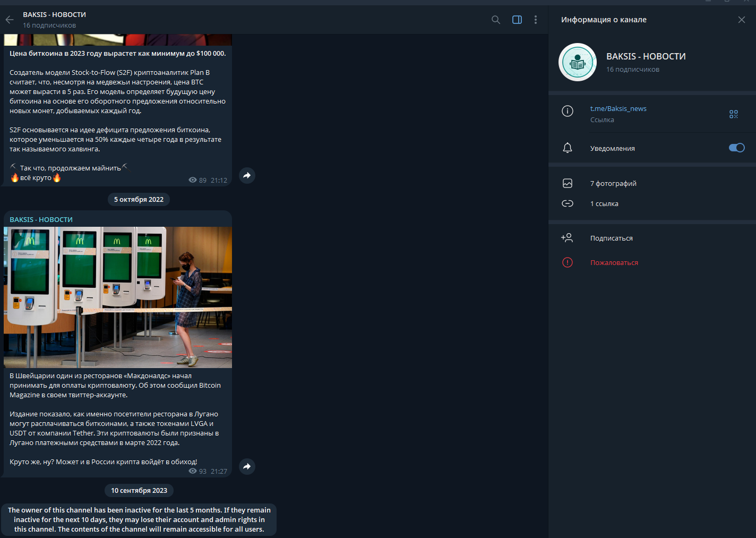Click the 10 сентября 2023 date badge
Screen dimensions: 756x538
coord(139,491)
